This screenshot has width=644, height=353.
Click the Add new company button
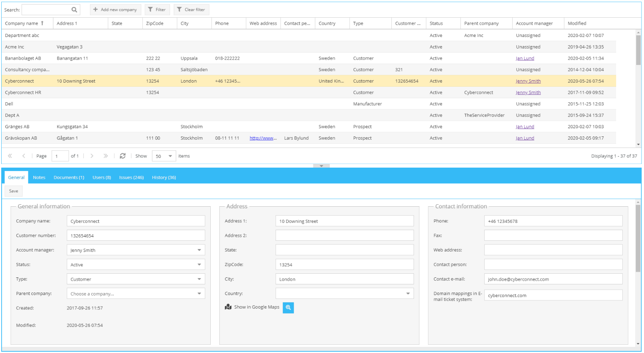point(115,9)
